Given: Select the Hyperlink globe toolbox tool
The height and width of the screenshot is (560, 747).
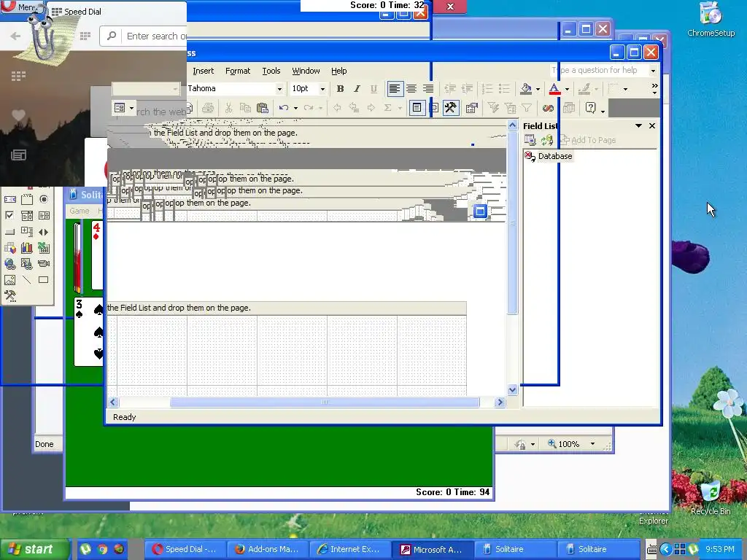Looking at the screenshot, I should pos(10,264).
